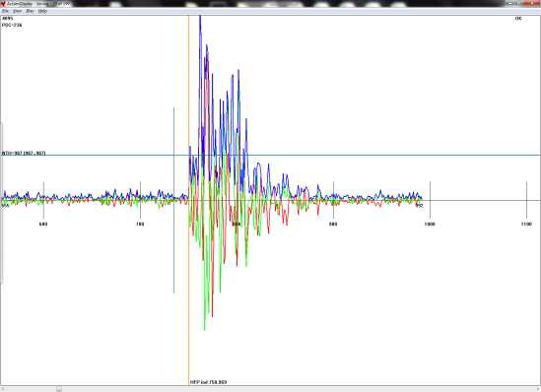This screenshot has height=392, width=541.
Task: Click the horizontal threshold line label at left
Action: (x=24, y=153)
